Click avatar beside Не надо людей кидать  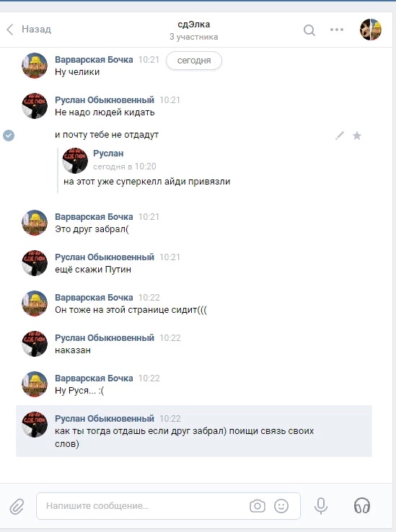[x=35, y=106]
